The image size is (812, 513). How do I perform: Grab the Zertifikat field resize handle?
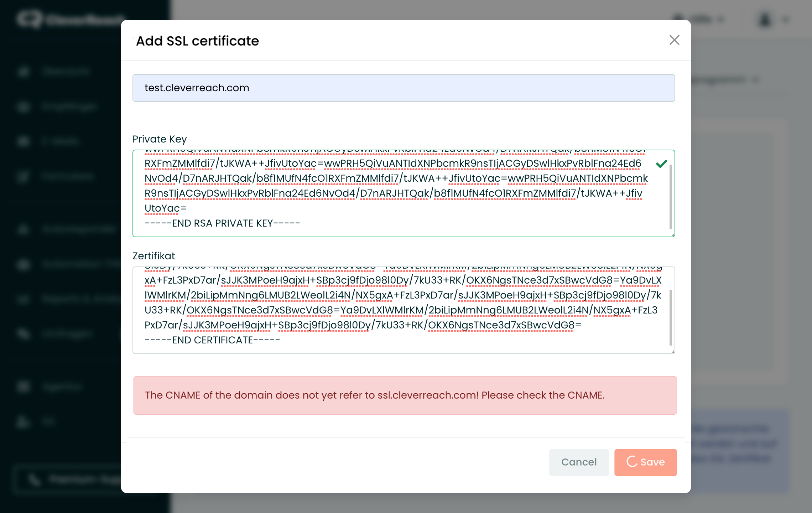click(672, 351)
